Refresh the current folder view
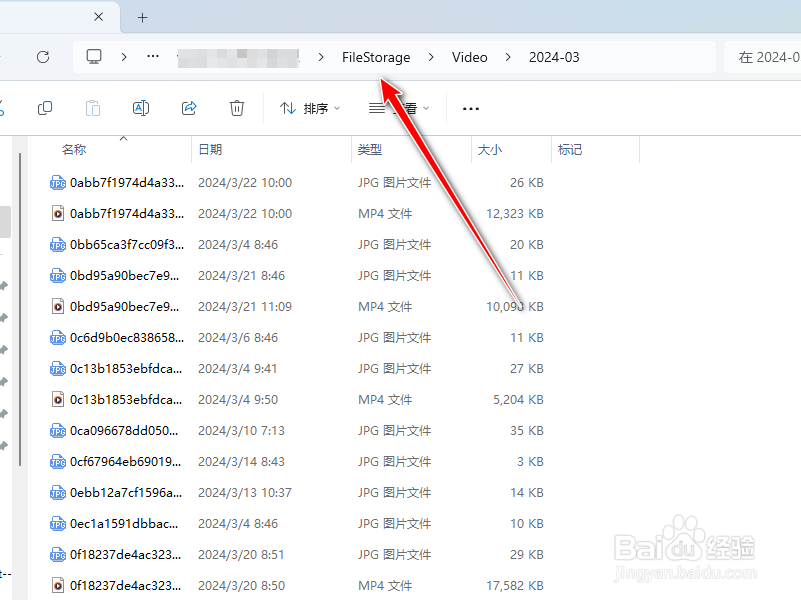The height and width of the screenshot is (600, 801). (43, 57)
